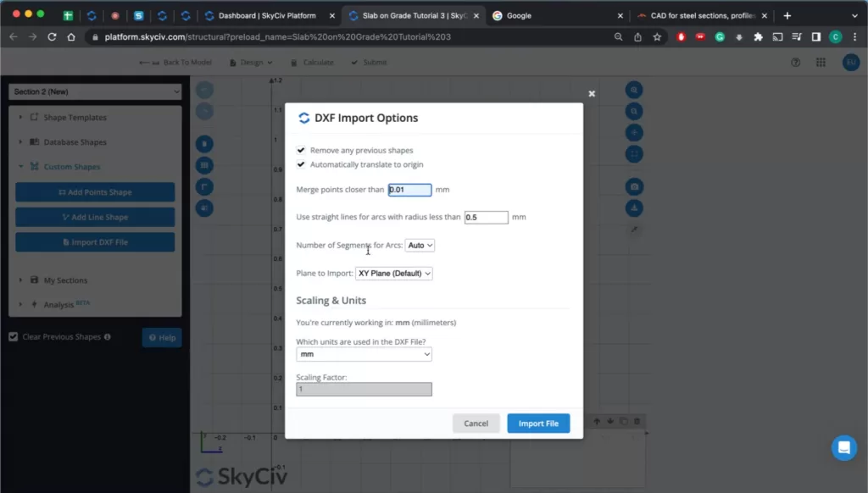Click the zoom out canvas icon

[634, 111]
